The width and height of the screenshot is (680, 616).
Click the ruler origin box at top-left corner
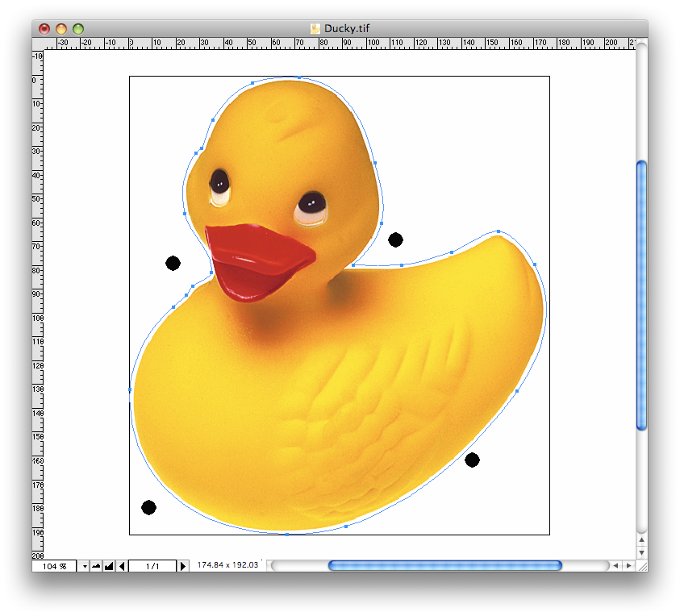click(37, 44)
